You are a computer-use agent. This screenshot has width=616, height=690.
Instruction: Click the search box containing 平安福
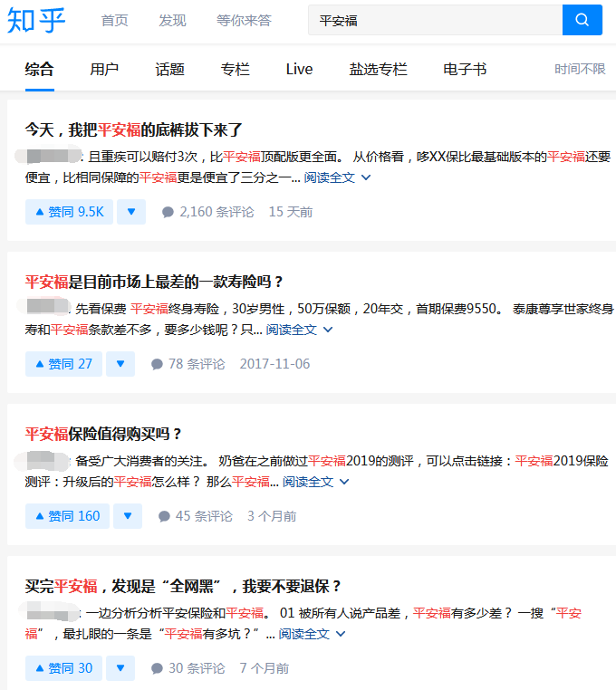tap(435, 20)
